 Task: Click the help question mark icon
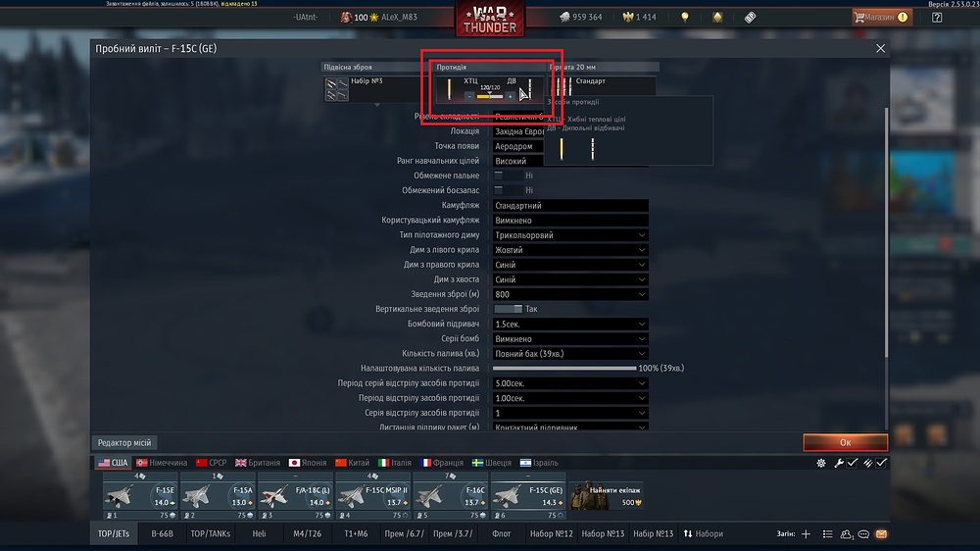[x=936, y=18]
